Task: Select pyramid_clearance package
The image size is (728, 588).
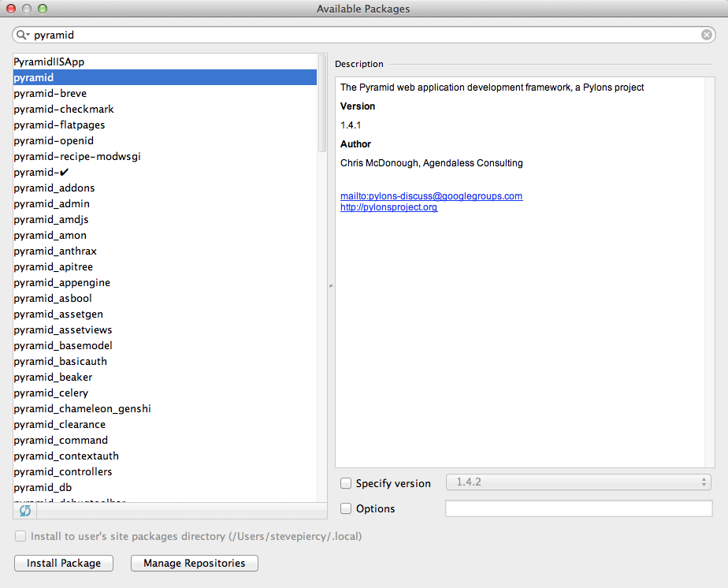Action: [x=165, y=425]
